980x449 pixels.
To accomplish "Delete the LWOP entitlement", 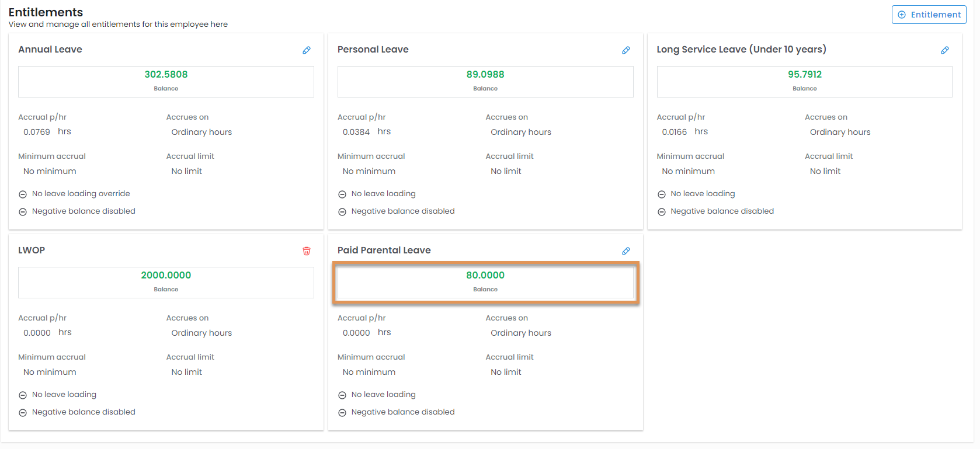I will (x=307, y=251).
